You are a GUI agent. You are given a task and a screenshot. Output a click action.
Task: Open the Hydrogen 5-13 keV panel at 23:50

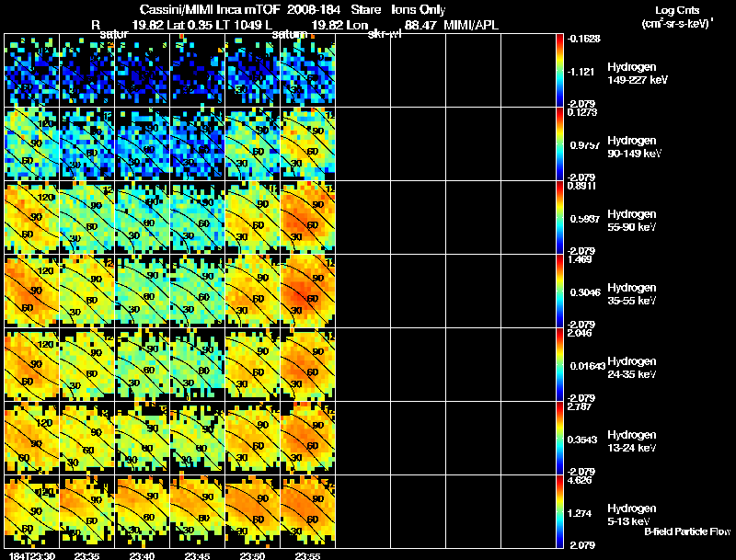252,511
